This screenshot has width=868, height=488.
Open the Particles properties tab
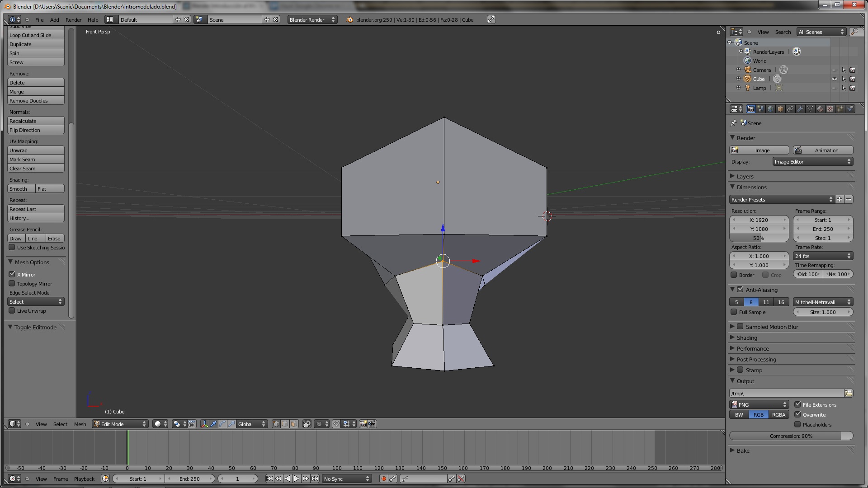[840, 109]
